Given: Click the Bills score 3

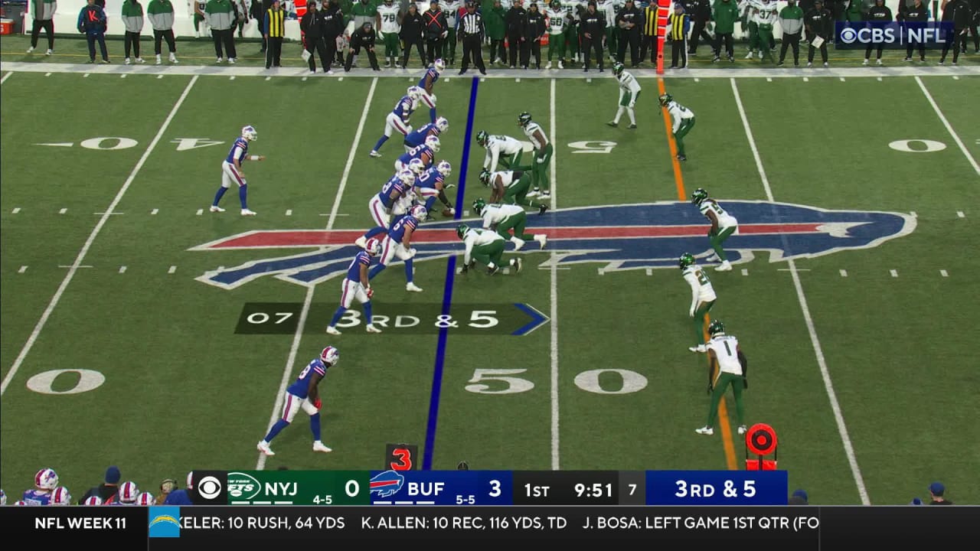Looking at the screenshot, I should coord(495,487).
